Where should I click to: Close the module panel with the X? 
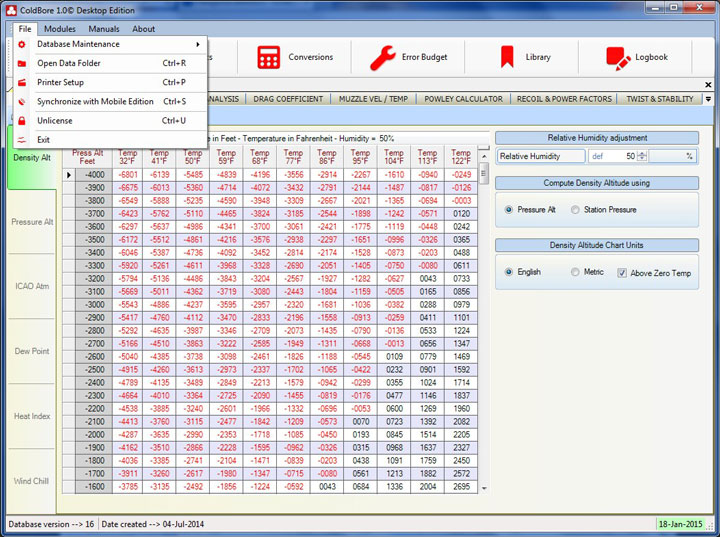pos(708,85)
